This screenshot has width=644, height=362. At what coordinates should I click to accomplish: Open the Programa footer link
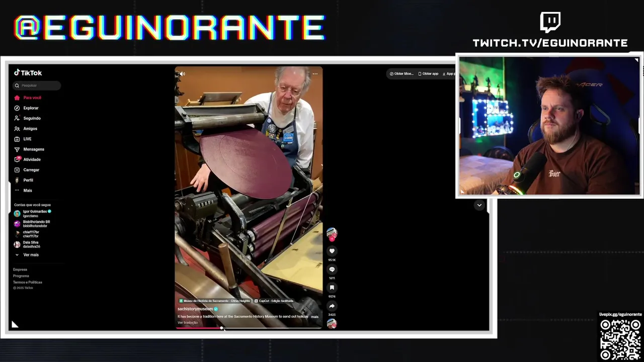[x=21, y=276]
